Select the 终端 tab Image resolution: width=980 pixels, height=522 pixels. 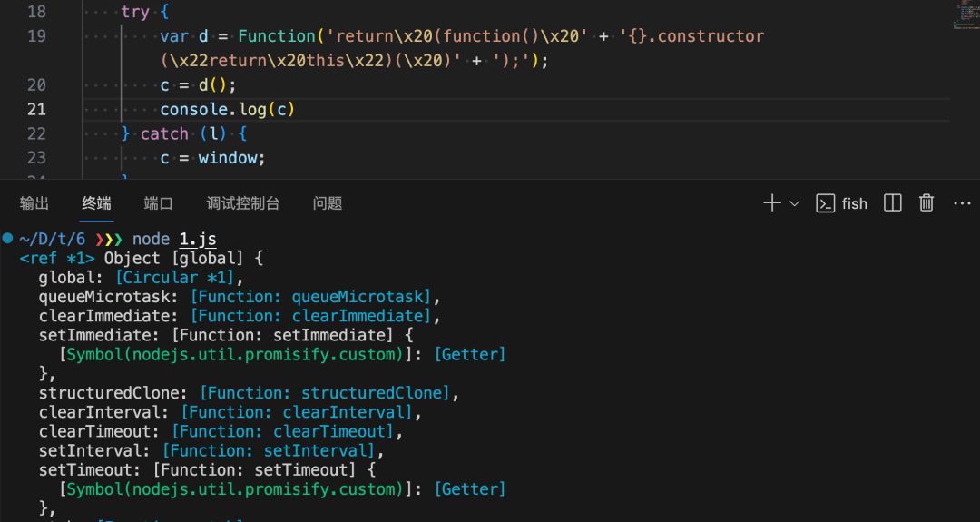tap(96, 203)
